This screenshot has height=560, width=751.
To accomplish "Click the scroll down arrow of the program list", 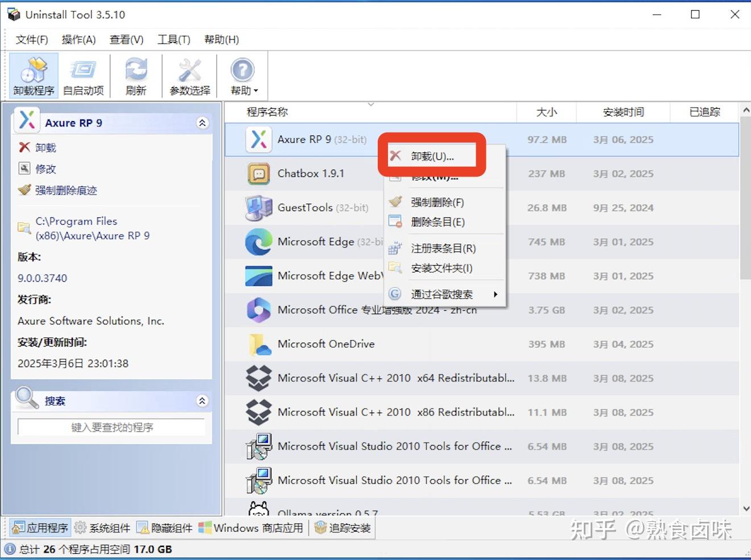I will [x=746, y=509].
